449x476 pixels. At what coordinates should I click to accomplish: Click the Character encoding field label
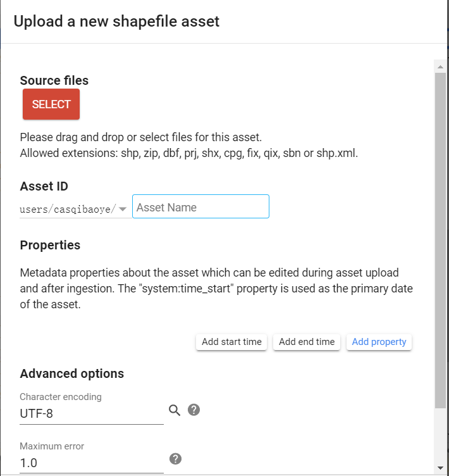pos(61,397)
